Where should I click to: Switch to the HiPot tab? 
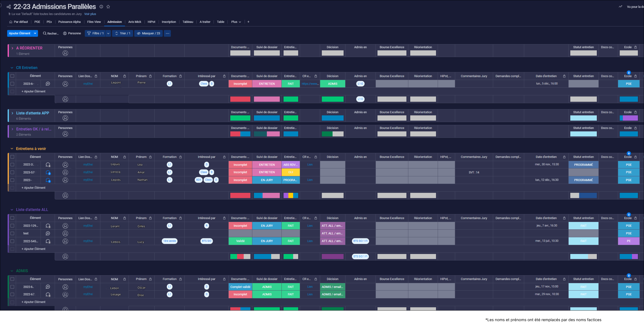pyautogui.click(x=152, y=22)
